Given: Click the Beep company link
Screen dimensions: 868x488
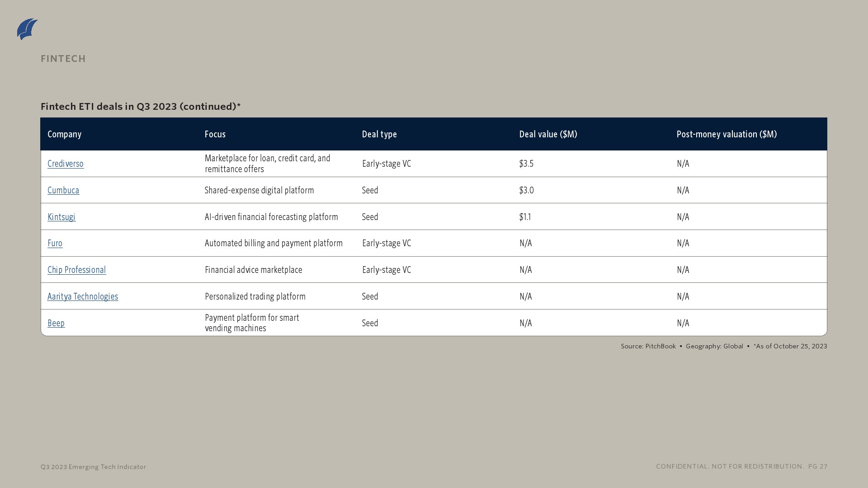Looking at the screenshot, I should tap(56, 323).
